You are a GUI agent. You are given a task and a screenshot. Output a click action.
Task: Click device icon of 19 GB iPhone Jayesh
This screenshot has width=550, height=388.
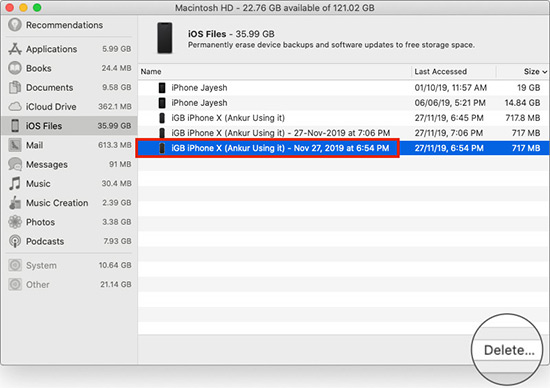click(162, 88)
